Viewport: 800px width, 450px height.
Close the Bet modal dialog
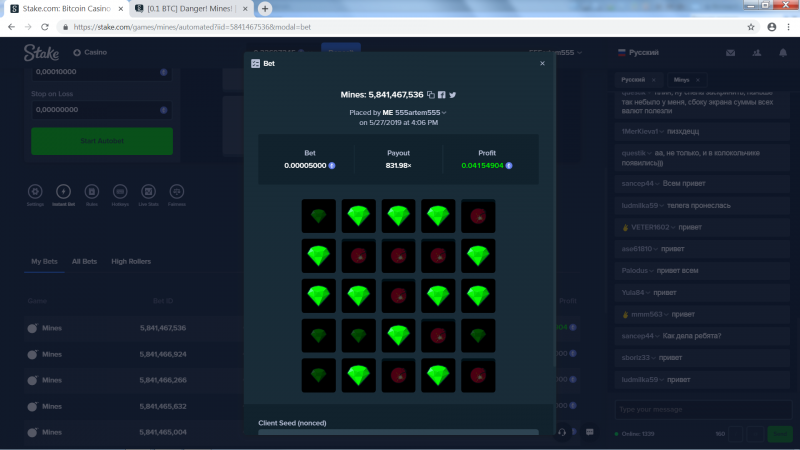coord(542,63)
